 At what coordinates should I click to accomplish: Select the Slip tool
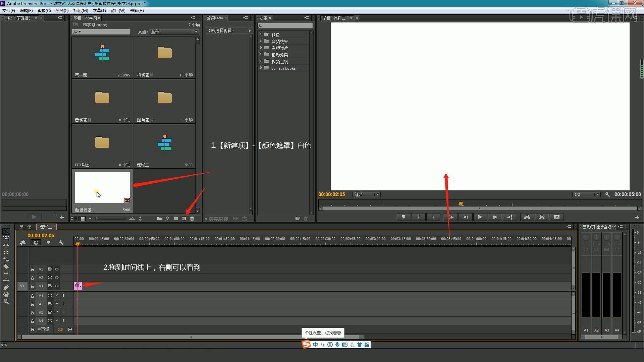6,274
